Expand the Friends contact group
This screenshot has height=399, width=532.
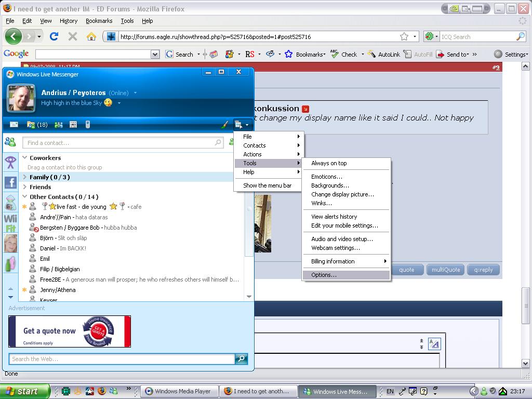point(25,187)
